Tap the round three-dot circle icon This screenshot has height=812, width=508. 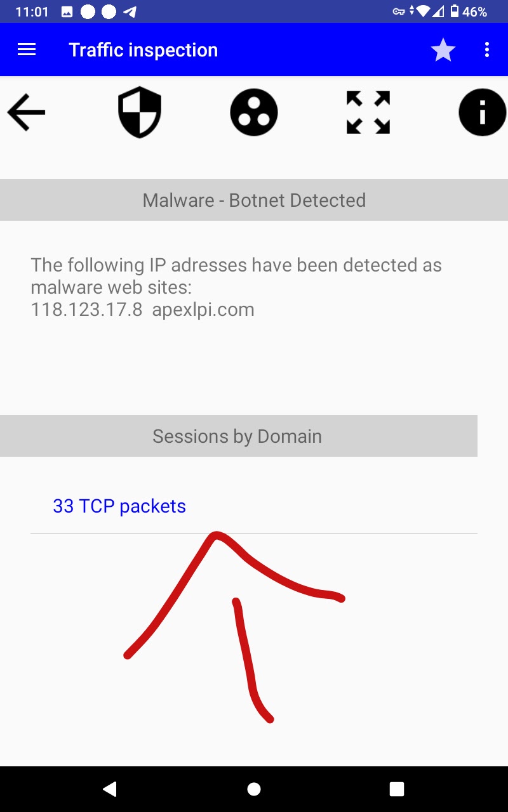pos(254,113)
